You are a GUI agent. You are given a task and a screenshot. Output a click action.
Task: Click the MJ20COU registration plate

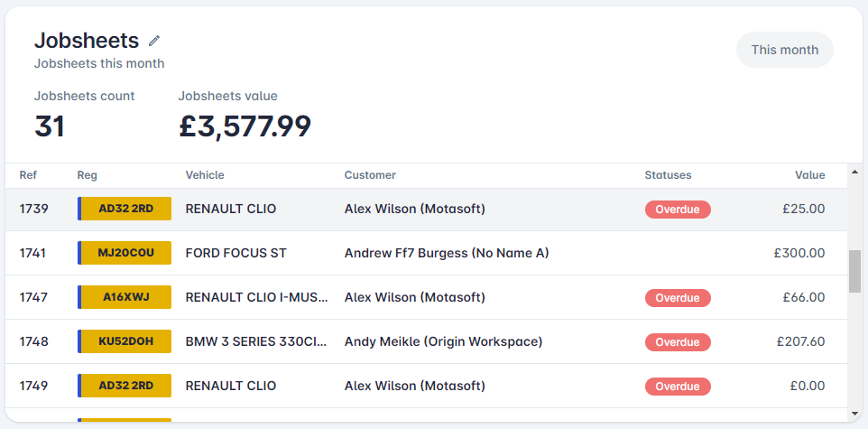pos(125,253)
